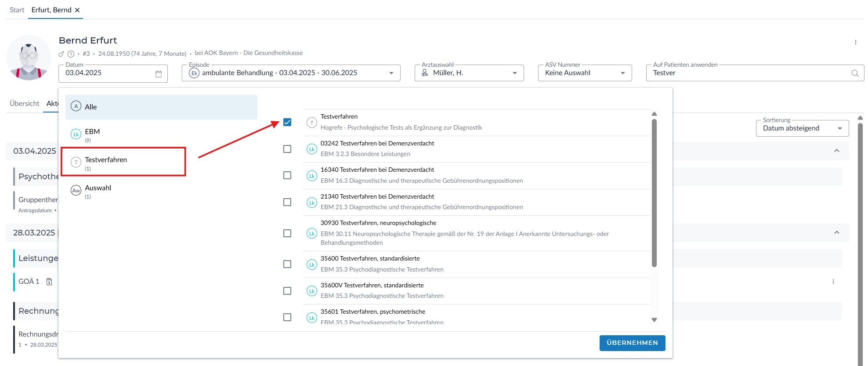Click the clock icon beside patient number

pyautogui.click(x=71, y=54)
